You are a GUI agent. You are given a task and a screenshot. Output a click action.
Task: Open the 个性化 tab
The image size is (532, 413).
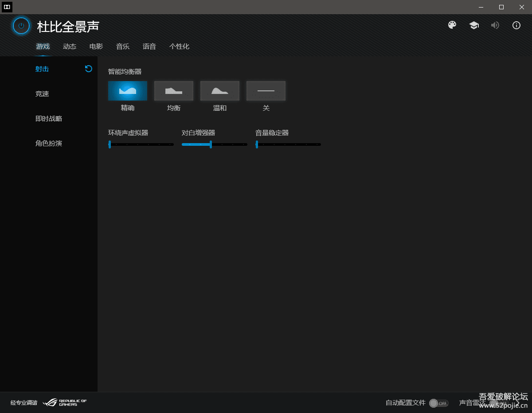point(179,47)
